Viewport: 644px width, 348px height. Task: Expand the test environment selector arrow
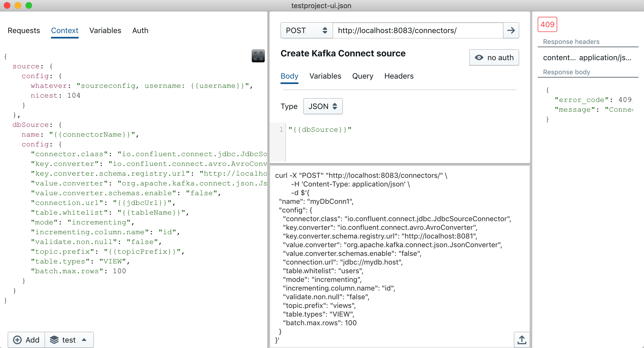84,340
